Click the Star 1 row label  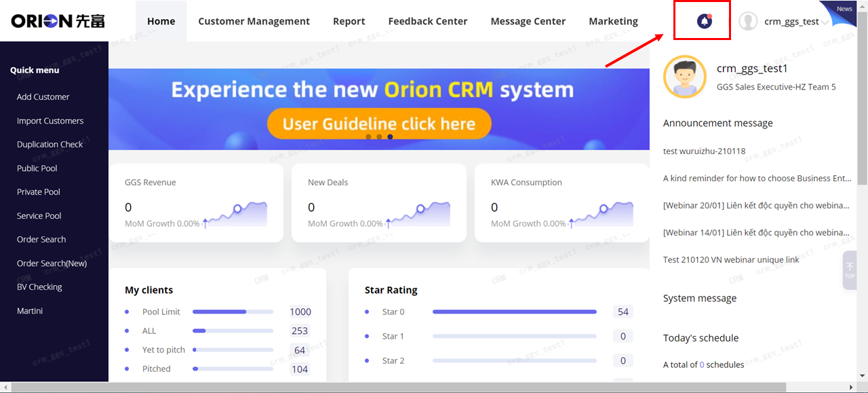(x=393, y=337)
